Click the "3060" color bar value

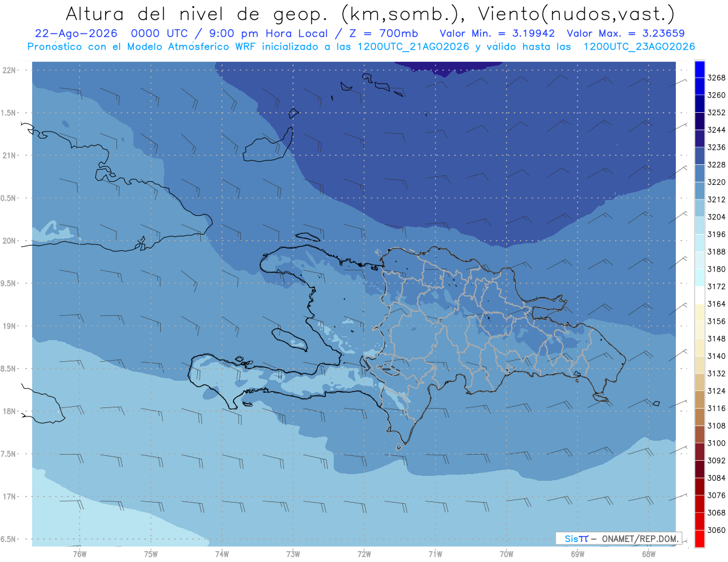click(717, 530)
